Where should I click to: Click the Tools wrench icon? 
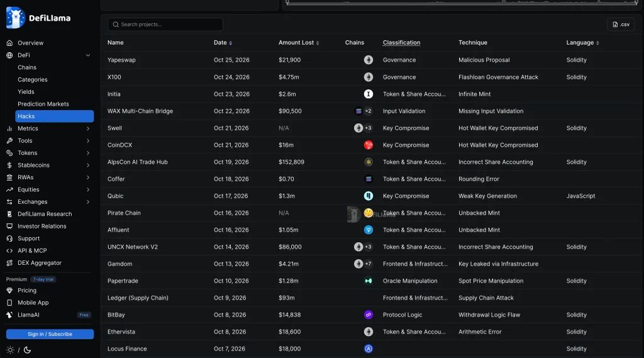9,140
